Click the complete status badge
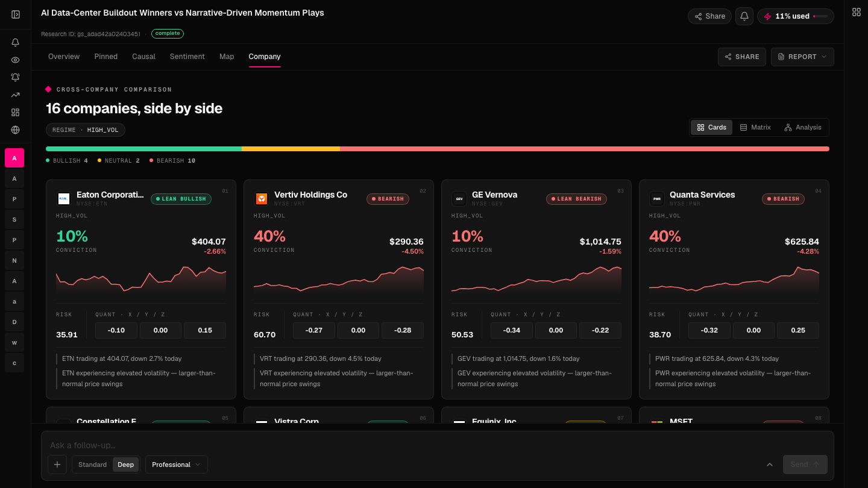868x488 pixels. coord(168,34)
